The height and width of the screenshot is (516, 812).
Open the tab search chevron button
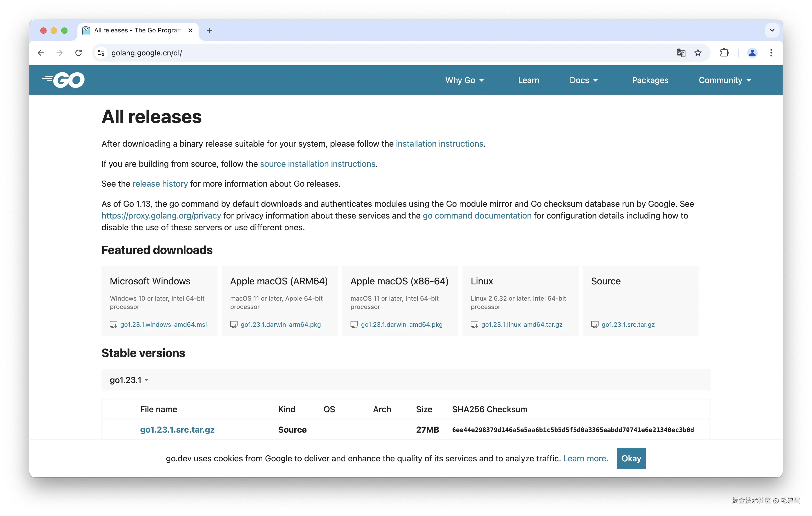[772, 30]
